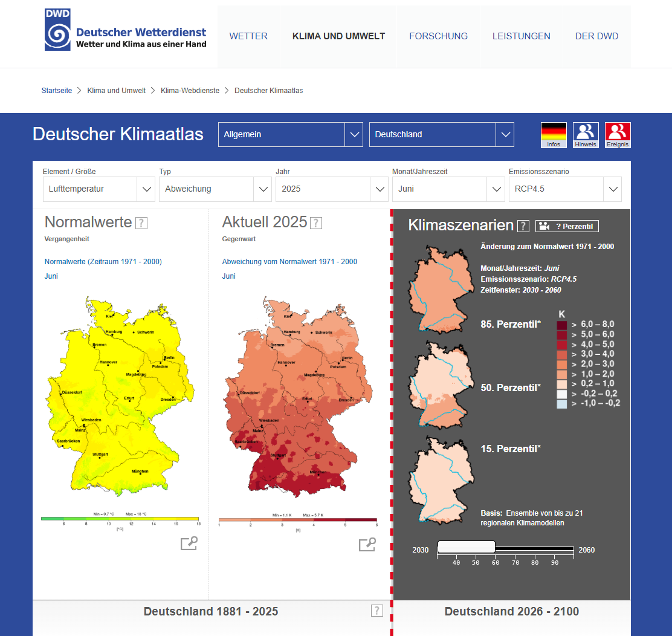672x636 pixels.
Task: Click the DWD logo
Action: pyautogui.click(x=57, y=28)
